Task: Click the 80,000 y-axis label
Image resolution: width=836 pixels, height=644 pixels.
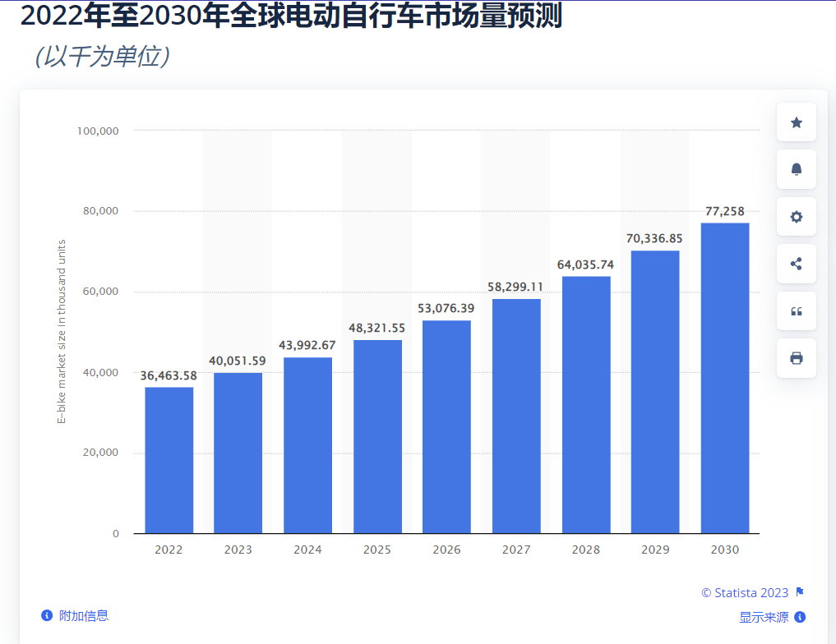Action: pos(100,211)
